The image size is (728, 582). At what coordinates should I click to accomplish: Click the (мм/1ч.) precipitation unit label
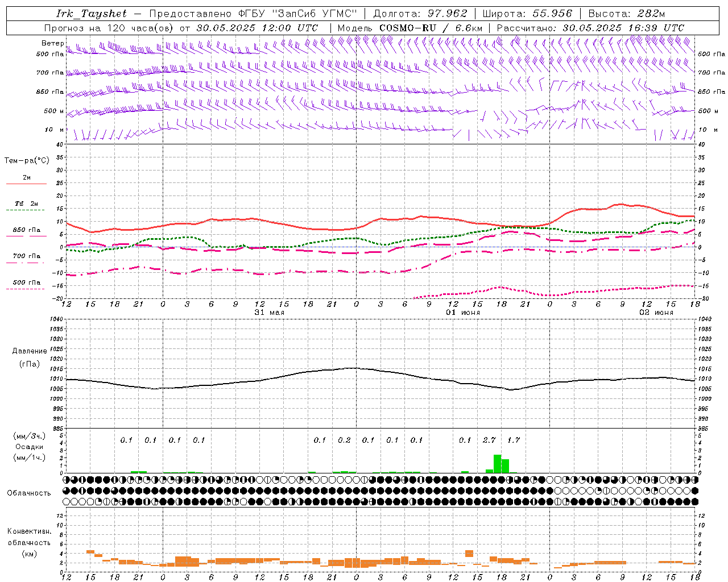point(30,458)
